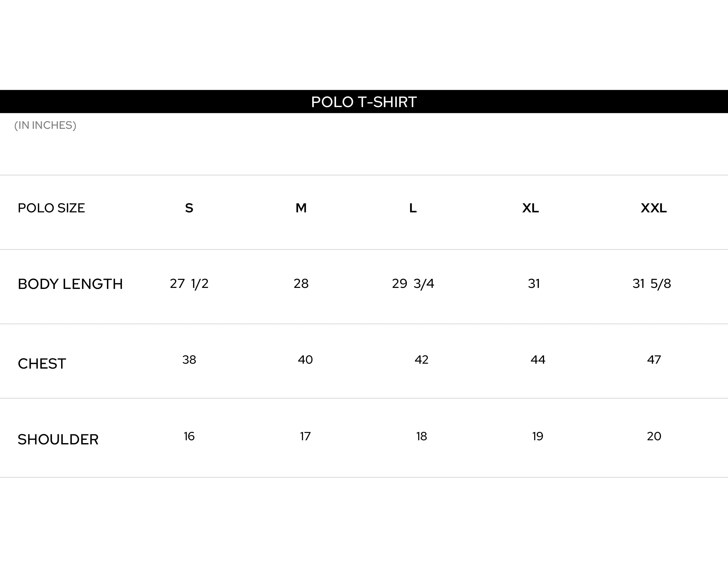Click chest value 38 for size S

(189, 360)
